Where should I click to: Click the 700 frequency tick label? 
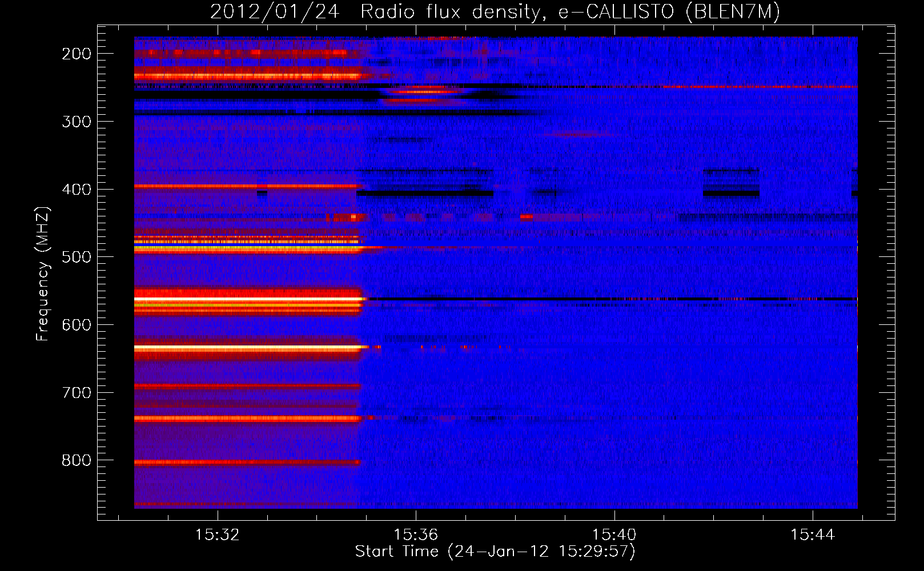click(77, 393)
